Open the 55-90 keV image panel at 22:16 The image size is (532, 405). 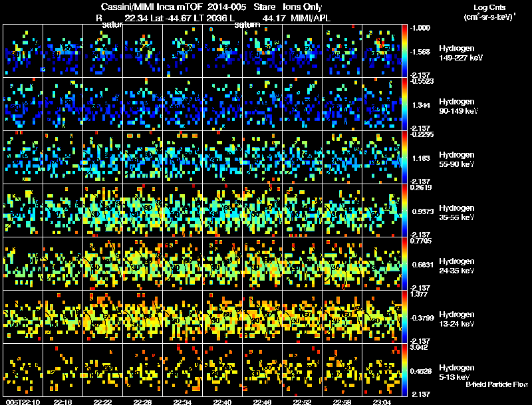pos(63,157)
